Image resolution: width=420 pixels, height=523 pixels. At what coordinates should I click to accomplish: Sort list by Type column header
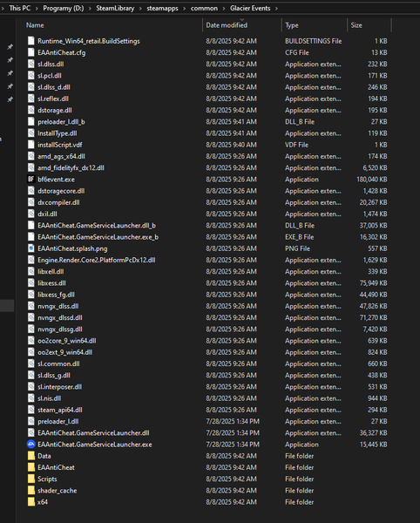pyautogui.click(x=315, y=25)
